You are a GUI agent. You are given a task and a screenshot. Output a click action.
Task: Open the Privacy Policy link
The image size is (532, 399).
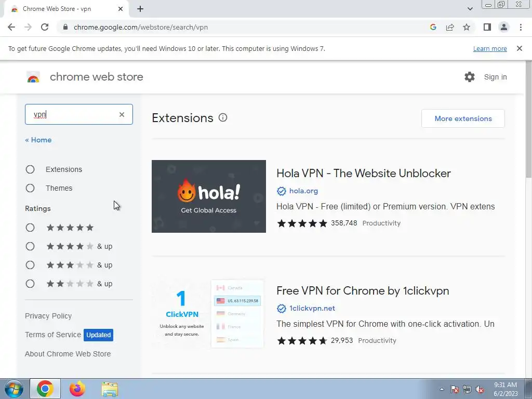click(x=48, y=316)
